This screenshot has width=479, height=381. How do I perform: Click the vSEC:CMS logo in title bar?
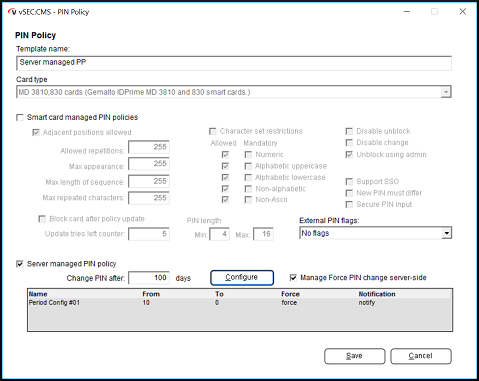12,12
